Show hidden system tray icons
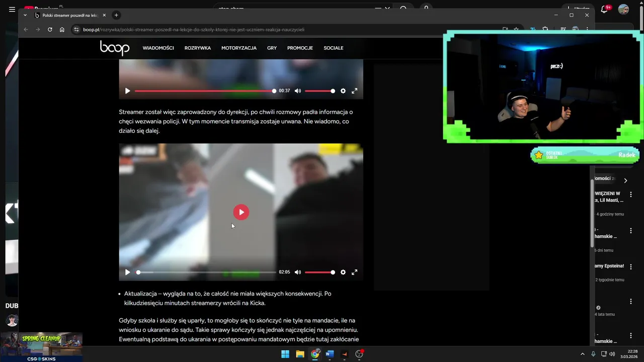 click(583, 354)
